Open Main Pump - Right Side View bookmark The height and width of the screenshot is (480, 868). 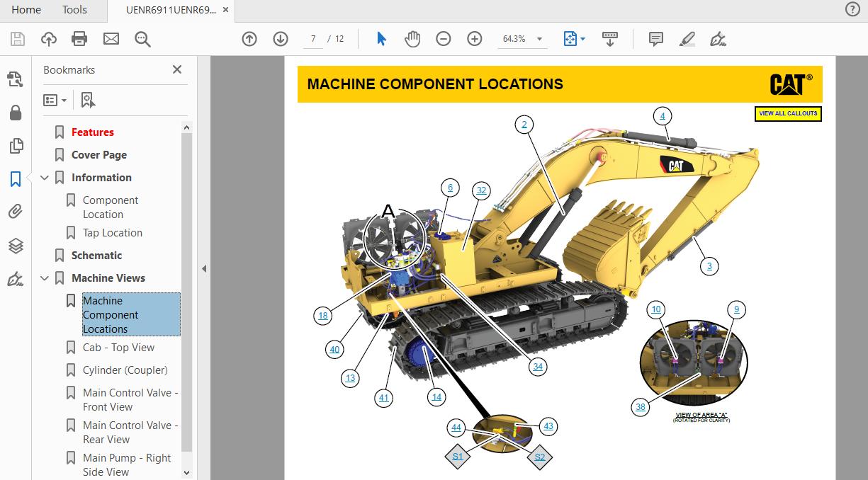coord(127,465)
